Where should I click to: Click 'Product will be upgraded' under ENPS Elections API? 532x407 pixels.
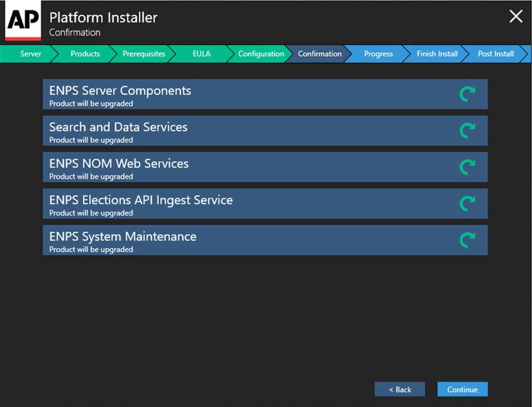[x=91, y=213]
